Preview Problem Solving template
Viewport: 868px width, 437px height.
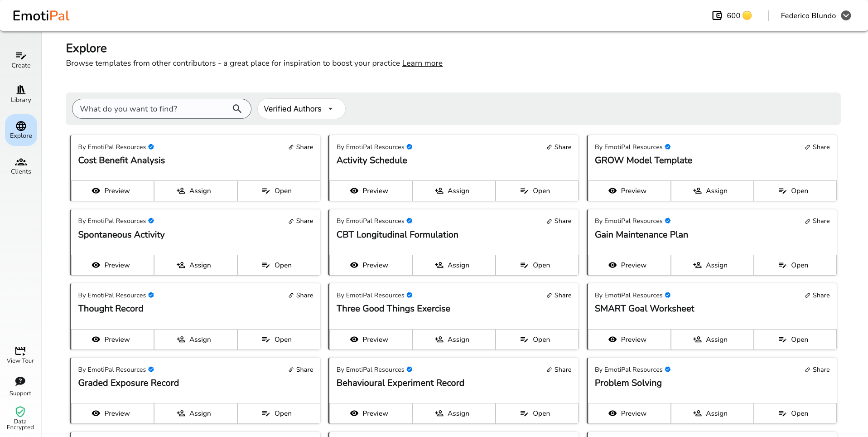point(629,413)
